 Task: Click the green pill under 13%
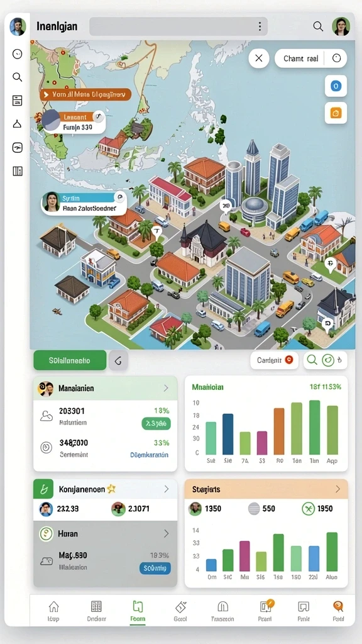pos(156,423)
